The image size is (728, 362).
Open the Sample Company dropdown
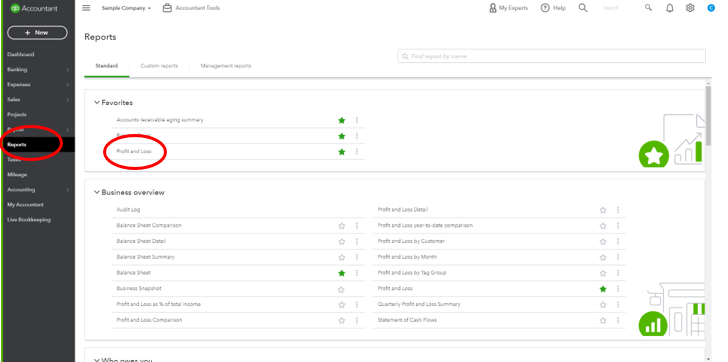point(126,8)
